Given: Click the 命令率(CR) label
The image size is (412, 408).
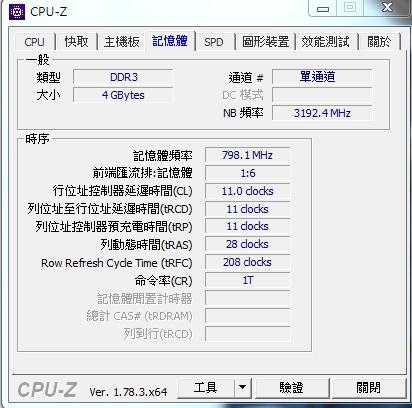Looking at the screenshot, I should point(164,281).
